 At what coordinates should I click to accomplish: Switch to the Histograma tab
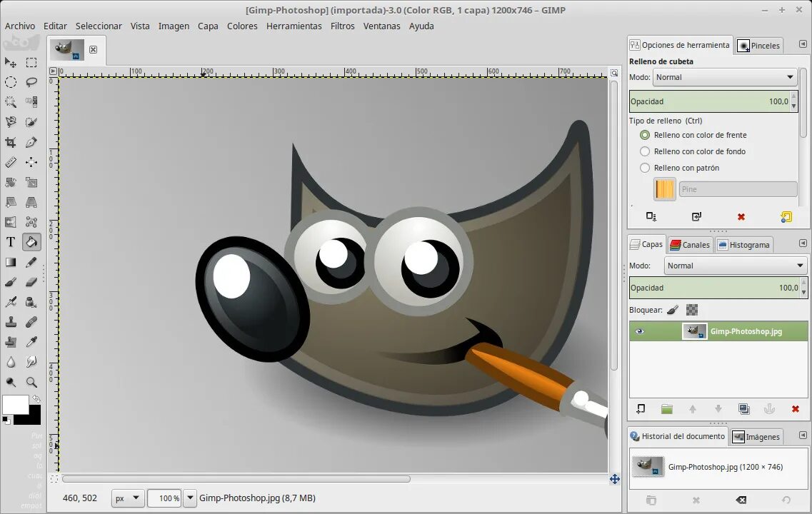point(744,245)
